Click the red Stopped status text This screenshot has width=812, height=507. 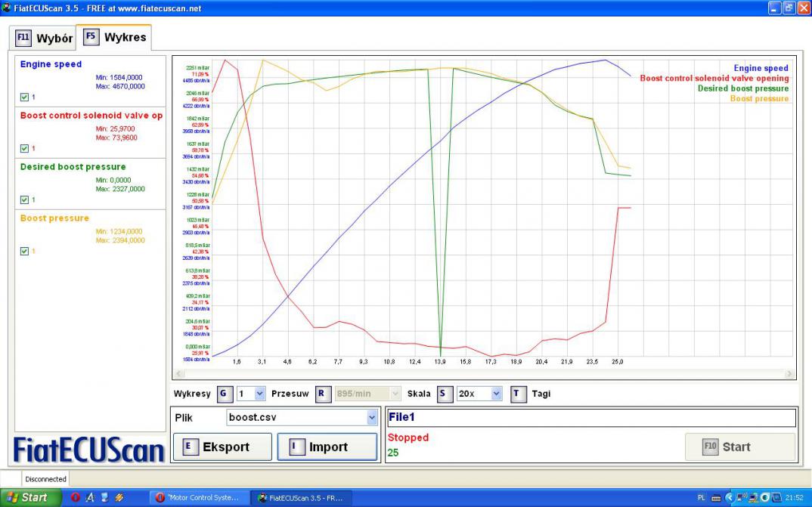coord(408,437)
